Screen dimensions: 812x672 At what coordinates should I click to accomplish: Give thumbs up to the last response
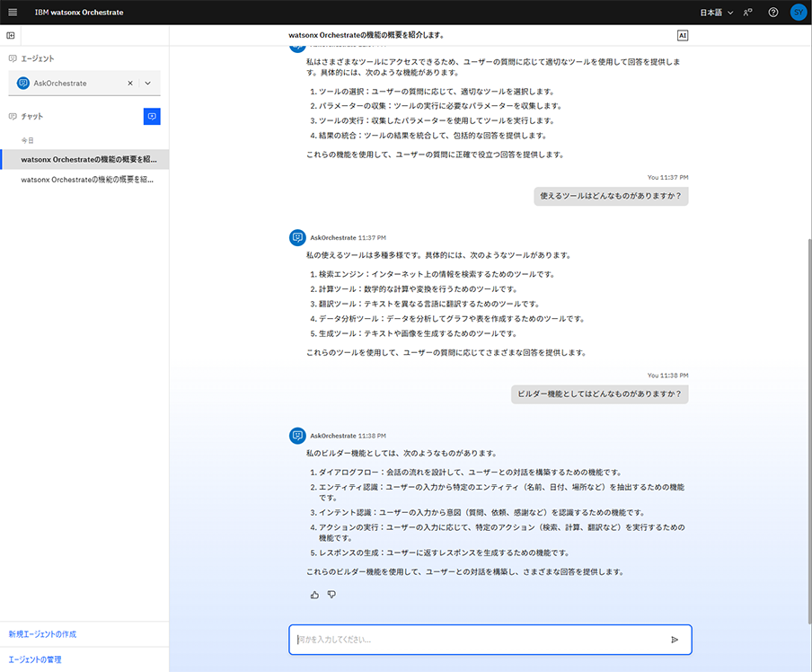tap(314, 595)
